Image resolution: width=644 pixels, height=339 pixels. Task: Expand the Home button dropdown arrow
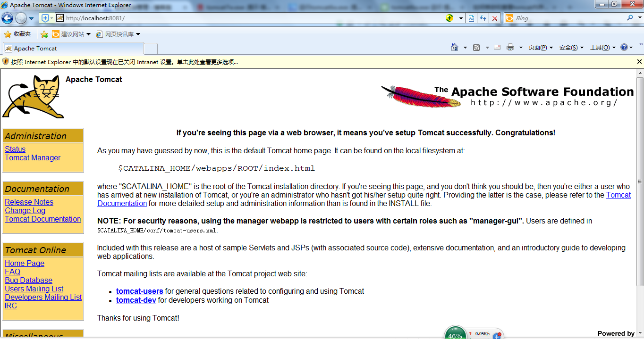465,48
